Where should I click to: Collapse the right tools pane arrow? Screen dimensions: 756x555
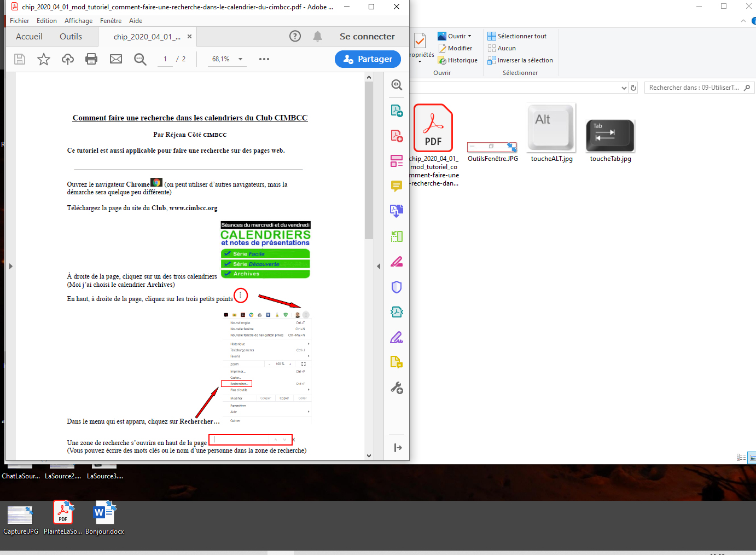point(379,267)
